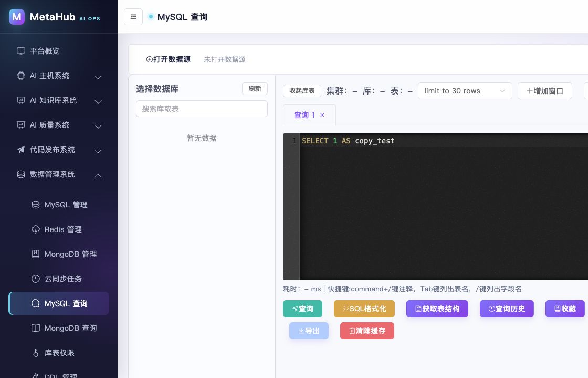Toggle the sidebar with the hamburger icon
Screen dimensions: 588x378
133,17
